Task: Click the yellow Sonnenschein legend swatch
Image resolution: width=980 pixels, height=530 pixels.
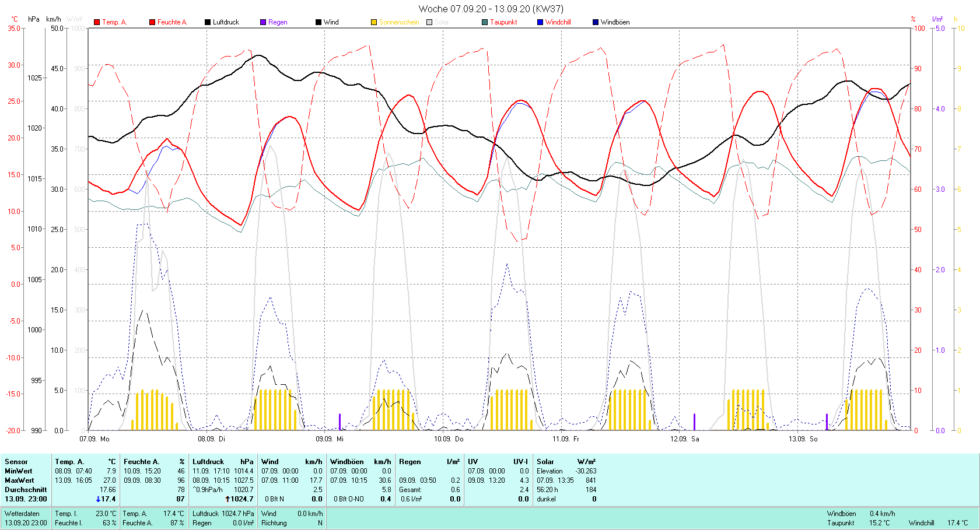Action: pos(374,22)
